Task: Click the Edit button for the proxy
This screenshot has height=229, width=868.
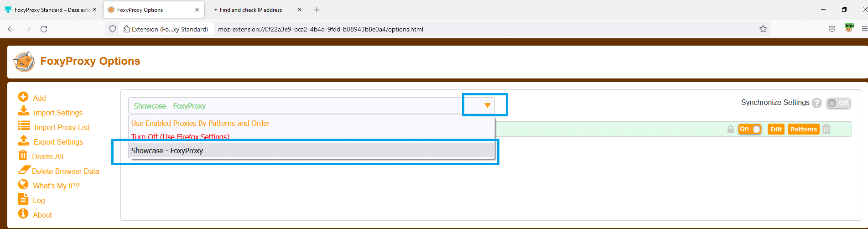Action: point(776,129)
